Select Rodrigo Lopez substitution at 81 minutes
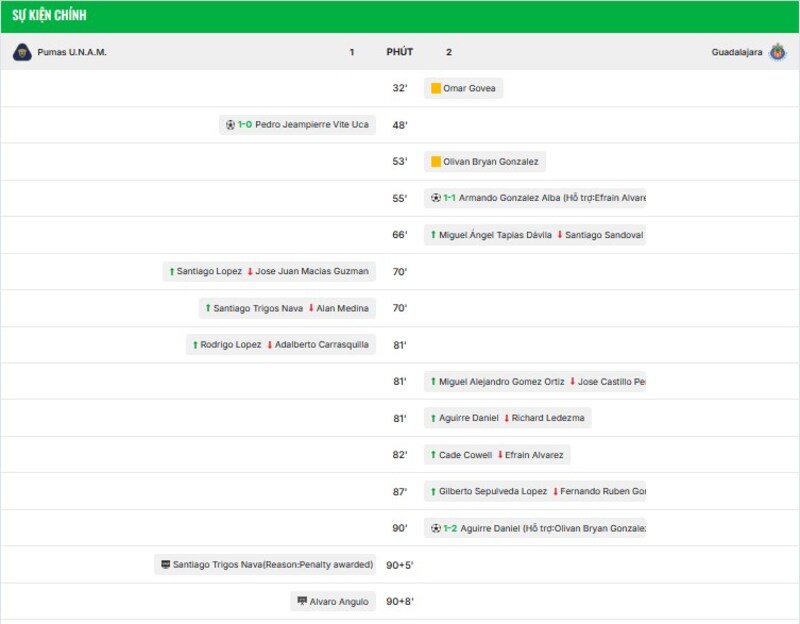Image resolution: width=800 pixels, height=624 pixels. click(x=280, y=345)
